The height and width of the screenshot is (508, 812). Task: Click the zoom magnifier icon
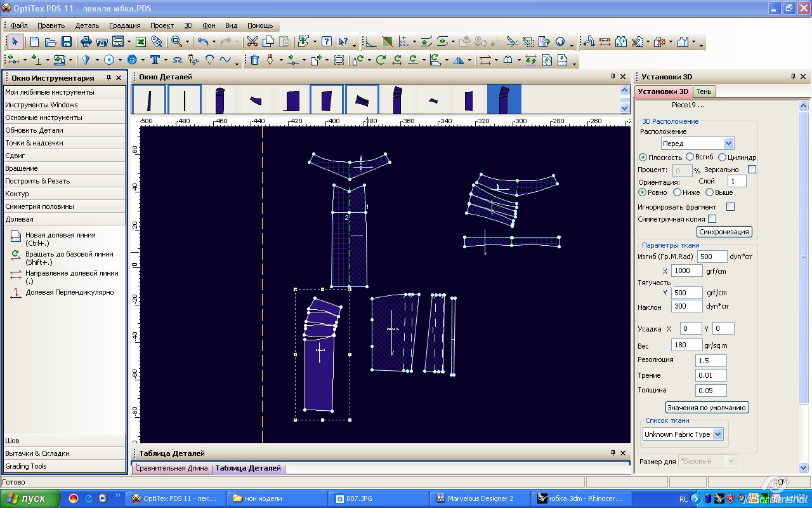tap(176, 42)
